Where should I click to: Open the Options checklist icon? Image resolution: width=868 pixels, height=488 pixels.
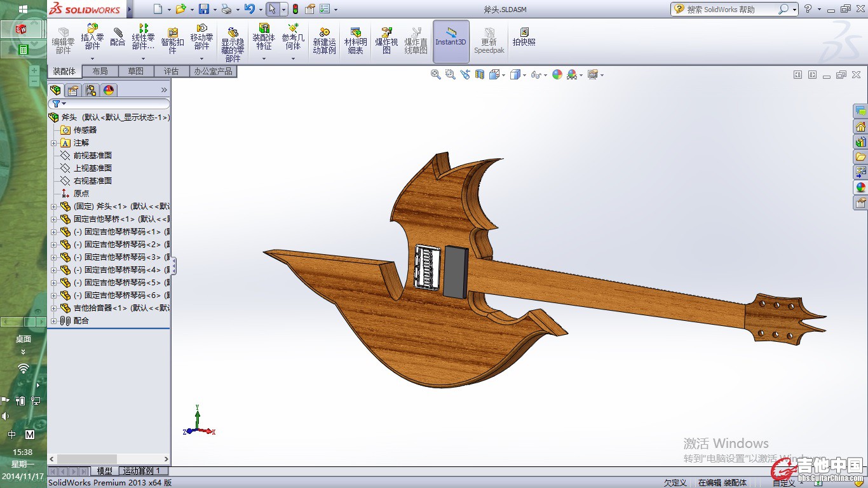pos(325,9)
